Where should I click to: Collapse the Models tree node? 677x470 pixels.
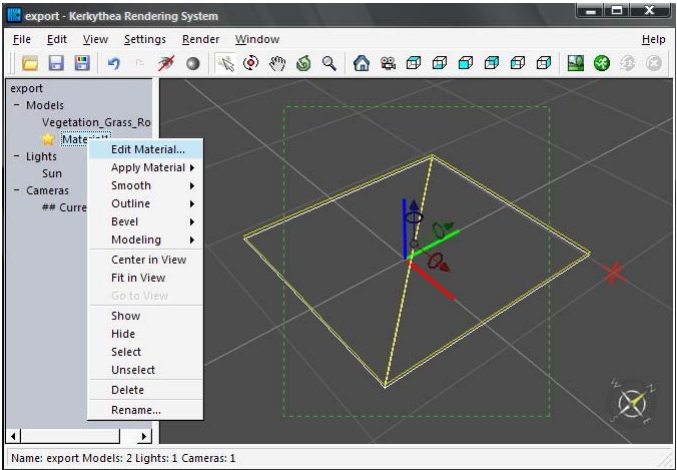point(16,105)
